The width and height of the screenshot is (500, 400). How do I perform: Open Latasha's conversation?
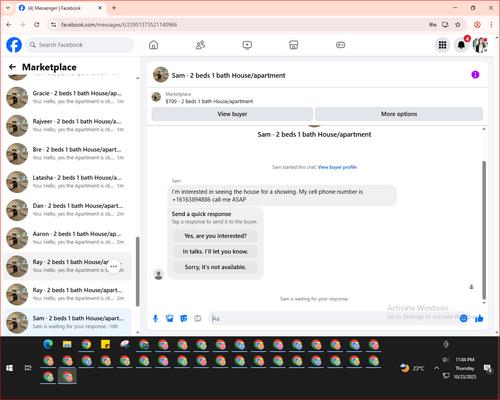[67, 182]
